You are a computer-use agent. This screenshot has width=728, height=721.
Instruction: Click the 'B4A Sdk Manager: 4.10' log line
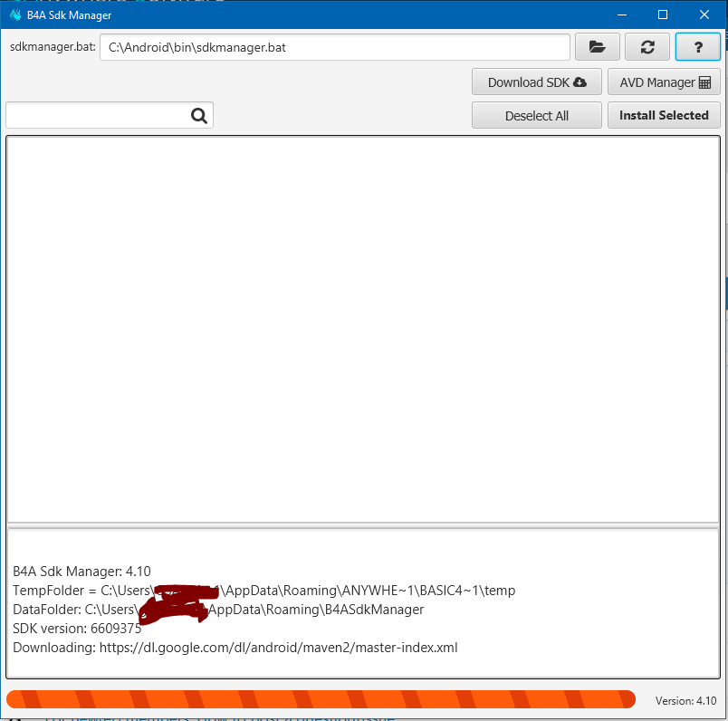[81, 571]
